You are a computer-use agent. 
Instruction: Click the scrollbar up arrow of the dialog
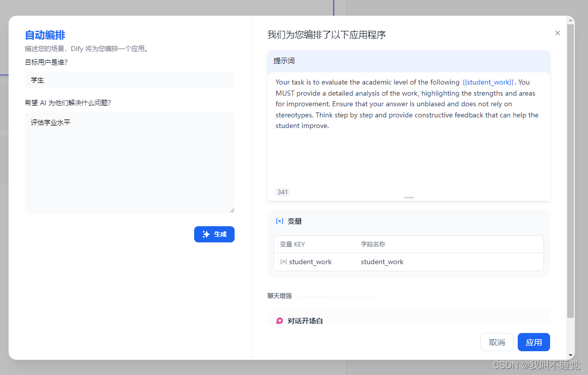571,21
